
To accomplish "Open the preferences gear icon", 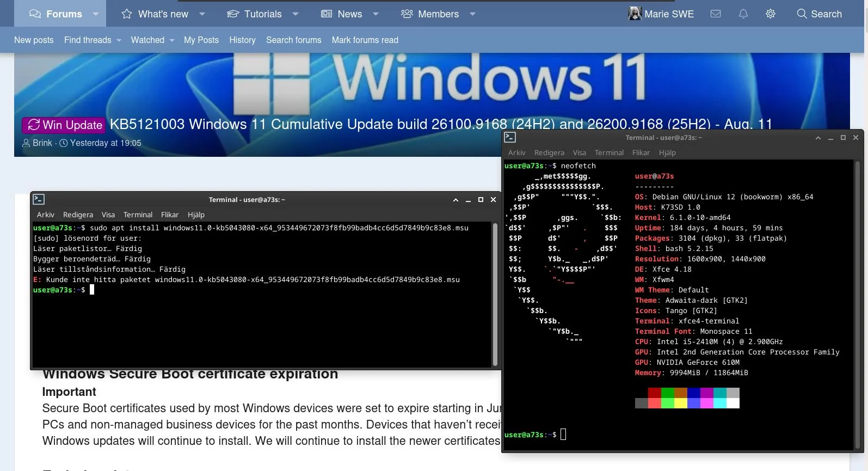I will click(x=771, y=14).
